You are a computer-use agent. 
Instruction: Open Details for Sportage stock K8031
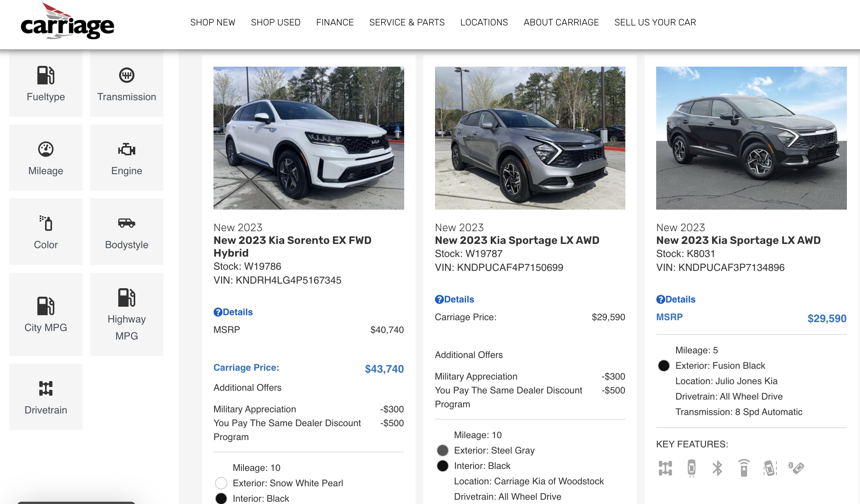[676, 299]
